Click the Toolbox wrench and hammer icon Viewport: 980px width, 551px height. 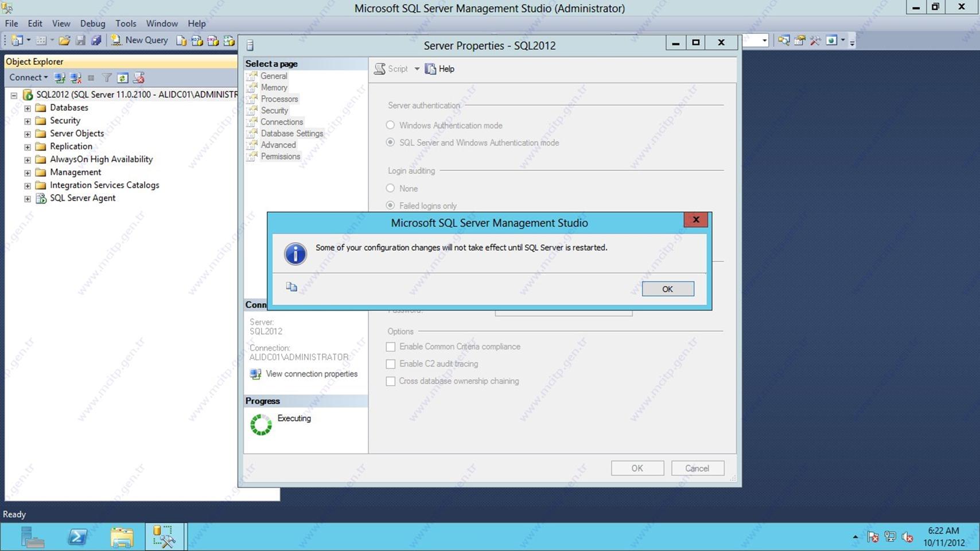coord(815,40)
